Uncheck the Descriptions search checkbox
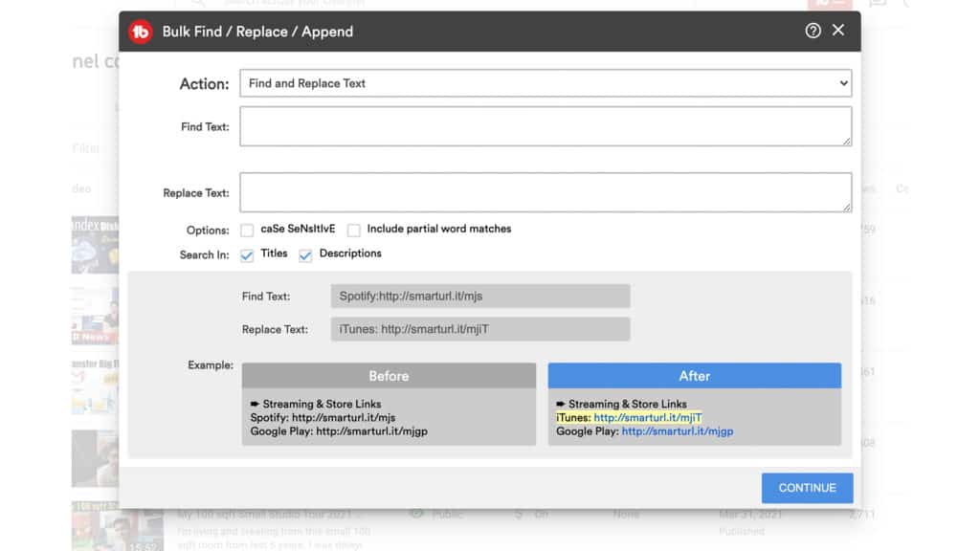Screen dimensions: 980x551 point(305,255)
